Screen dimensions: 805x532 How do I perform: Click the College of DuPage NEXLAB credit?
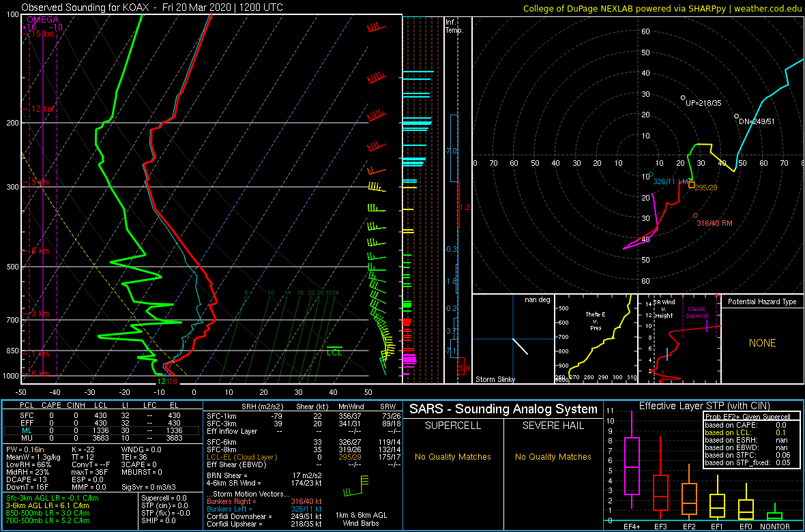pyautogui.click(x=662, y=8)
